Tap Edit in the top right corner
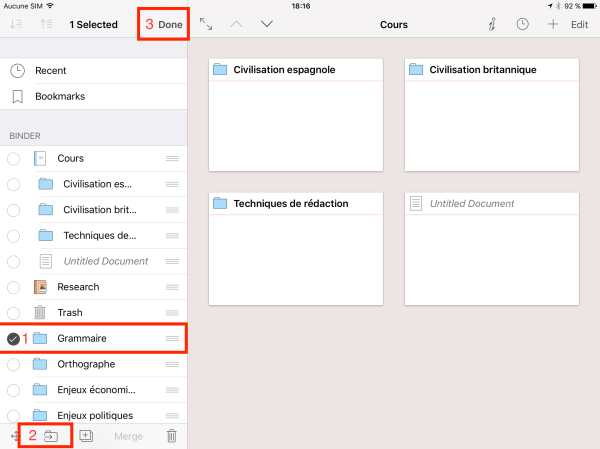Screen dimensions: 600x449 [x=579, y=24]
